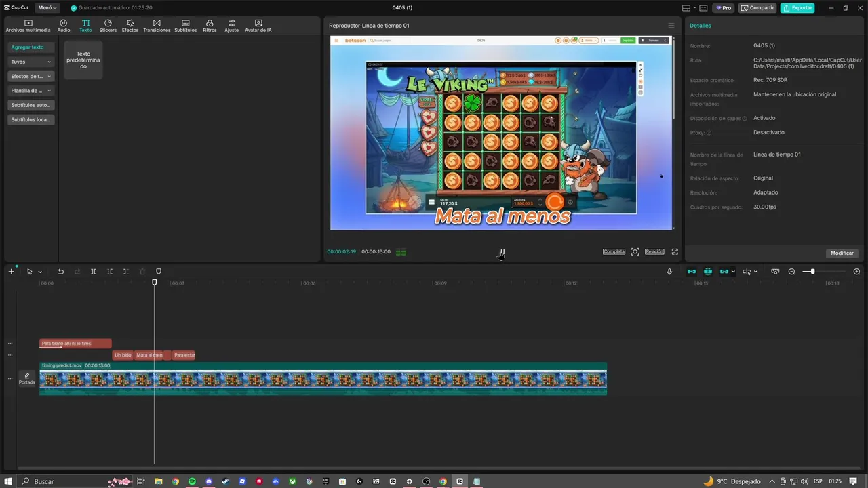This screenshot has height=488, width=868.
Task: Click the Compartir button
Action: (x=757, y=8)
